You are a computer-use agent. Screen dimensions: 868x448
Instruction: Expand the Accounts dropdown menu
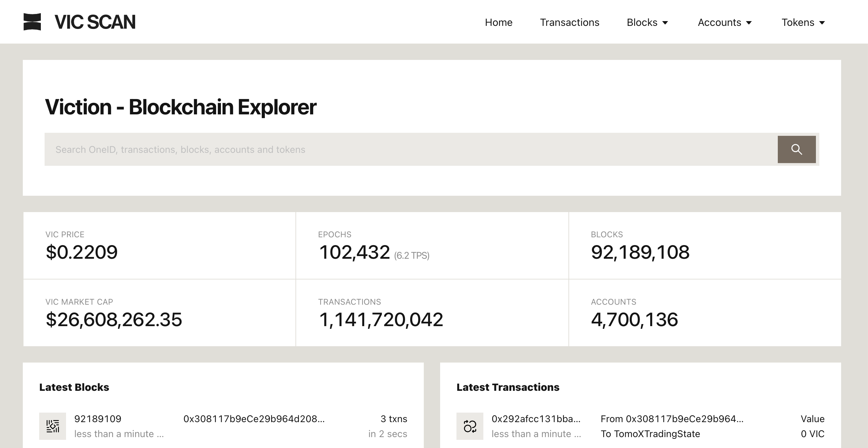point(724,22)
